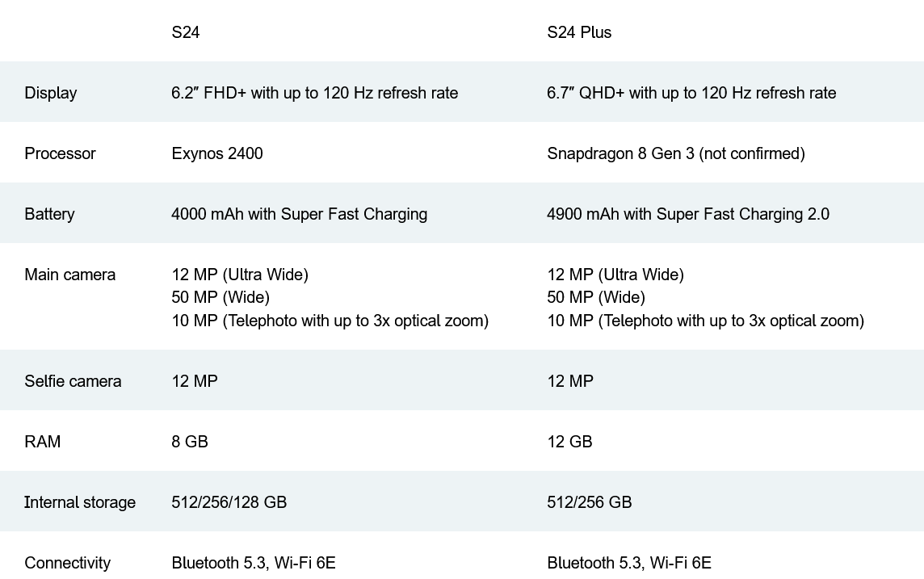Click the S24 column header
The height and width of the screenshot is (579, 924).
click(186, 32)
